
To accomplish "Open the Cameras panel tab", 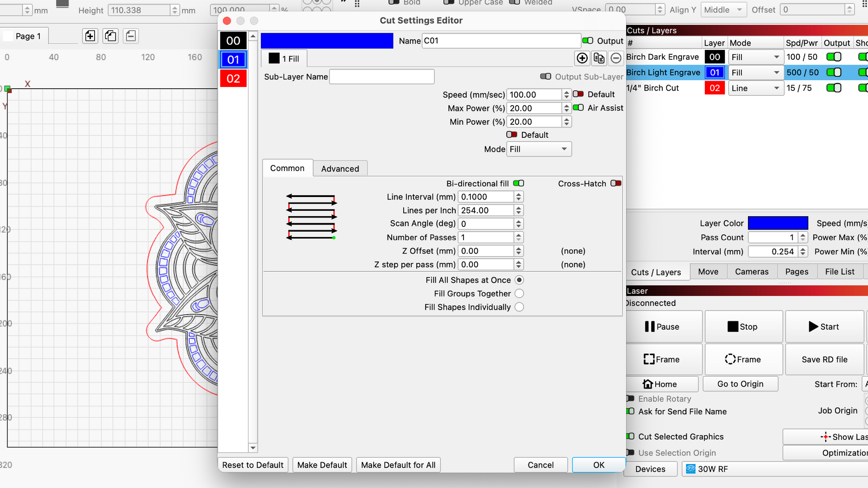I will 752,272.
